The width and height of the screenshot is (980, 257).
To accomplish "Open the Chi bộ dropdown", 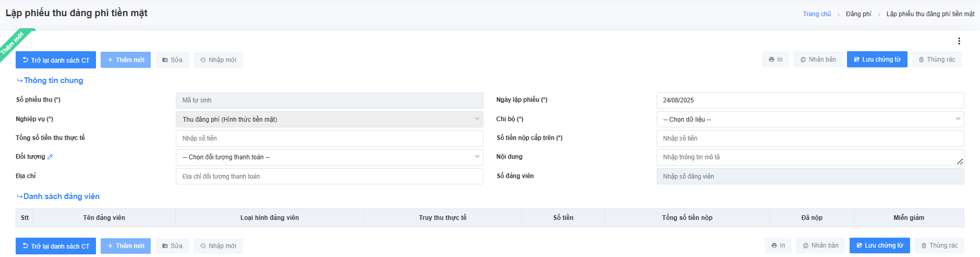I will pos(810,120).
